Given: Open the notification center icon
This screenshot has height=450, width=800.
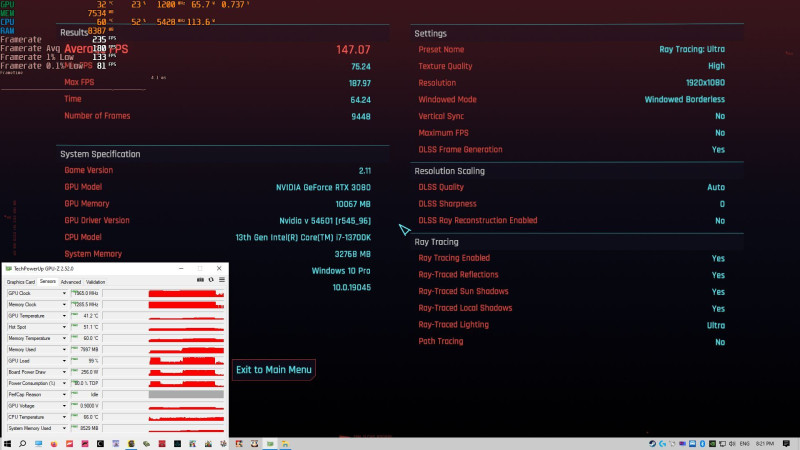Looking at the screenshot, I should click(786, 444).
